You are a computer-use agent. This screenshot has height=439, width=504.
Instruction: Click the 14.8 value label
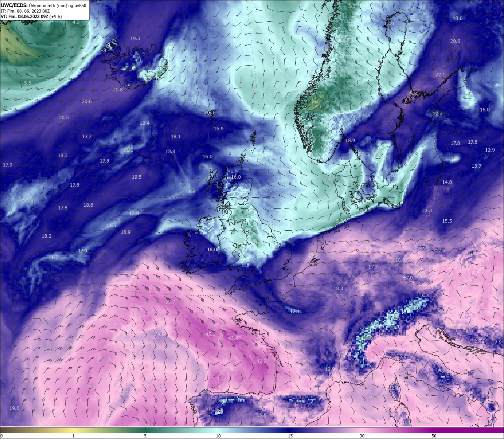(447, 182)
